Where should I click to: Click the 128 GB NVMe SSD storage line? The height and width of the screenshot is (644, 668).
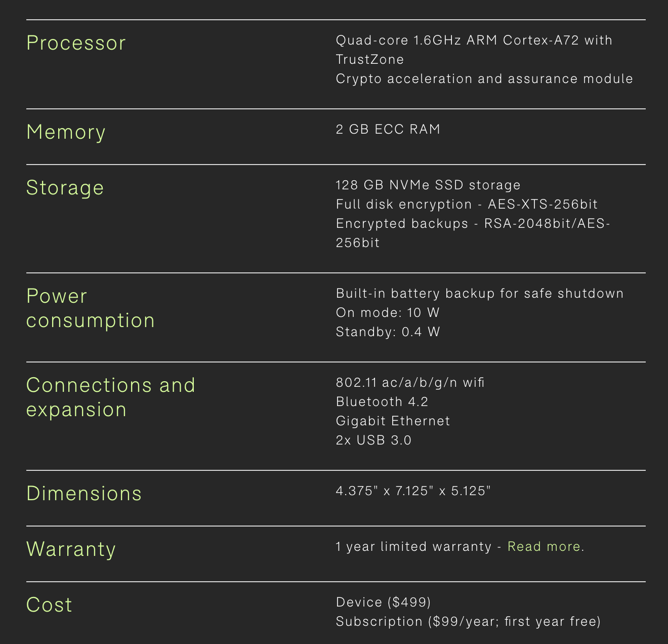428,185
